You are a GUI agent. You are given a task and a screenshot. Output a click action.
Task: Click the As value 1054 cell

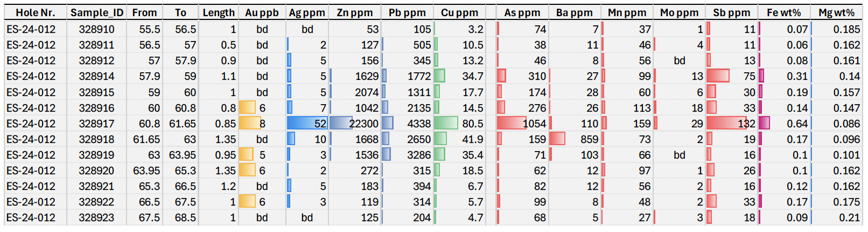pos(522,124)
